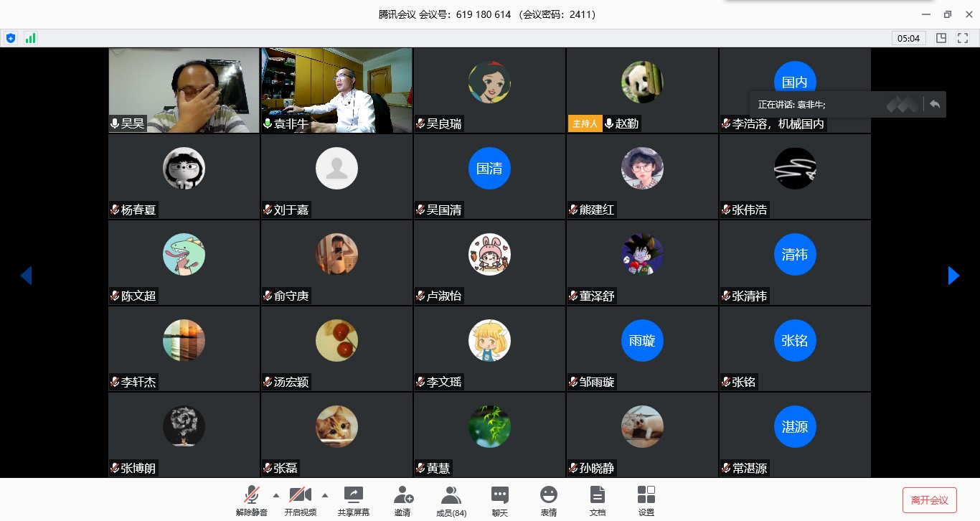Viewport: 980px width, 521px height.
Task: Expand video options arrow next to 开启视频
Action: [x=325, y=495]
